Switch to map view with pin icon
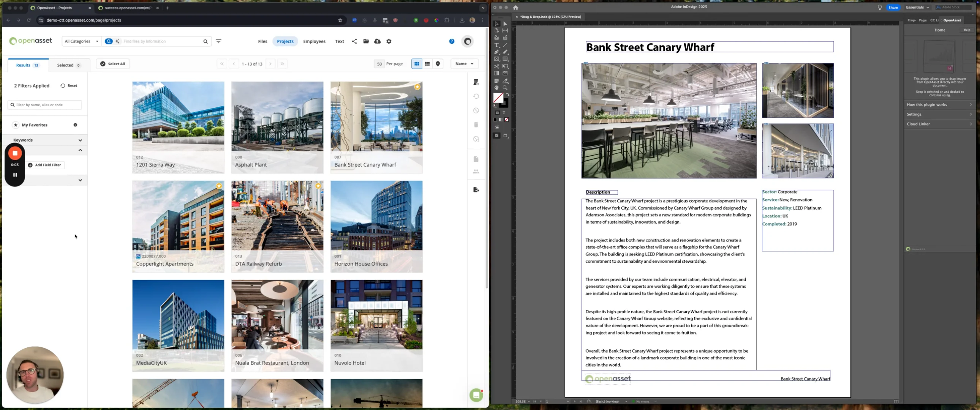The image size is (980, 410). (x=438, y=64)
